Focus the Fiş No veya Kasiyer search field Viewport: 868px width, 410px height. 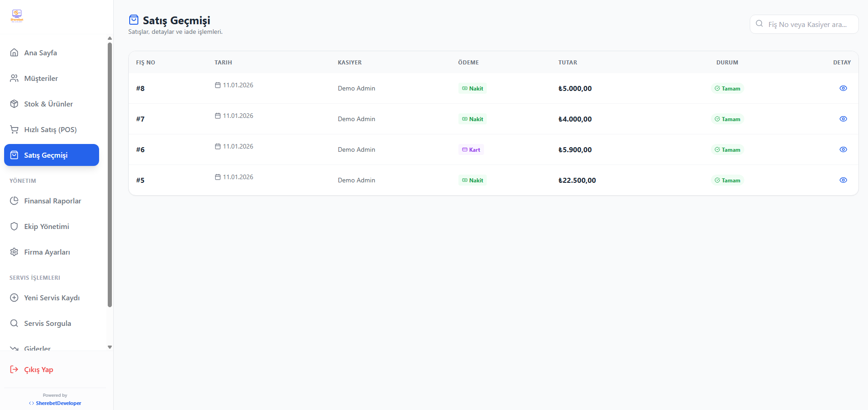click(x=807, y=24)
